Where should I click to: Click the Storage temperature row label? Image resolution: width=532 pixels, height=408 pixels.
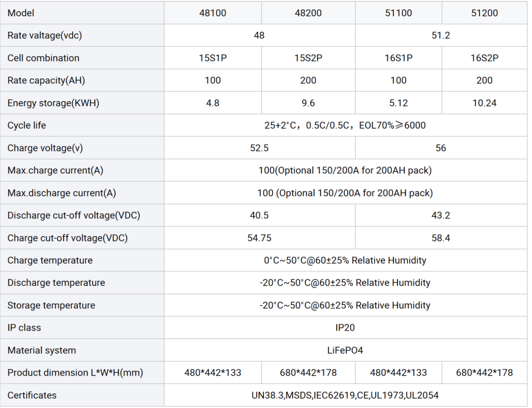(51, 305)
